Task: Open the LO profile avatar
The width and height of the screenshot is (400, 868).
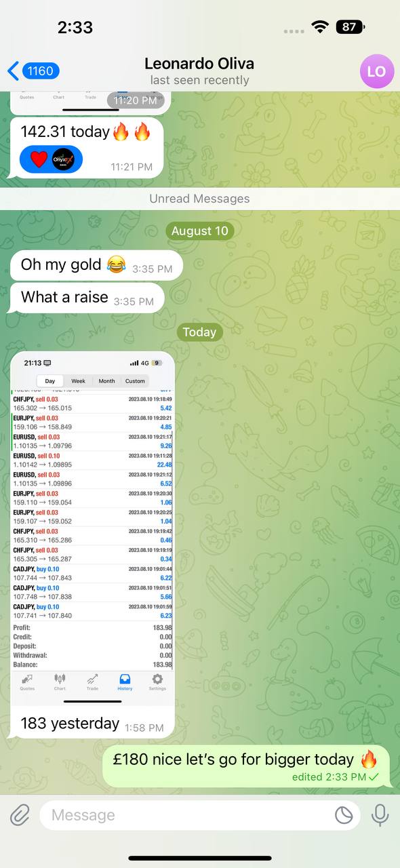Action: [x=377, y=71]
